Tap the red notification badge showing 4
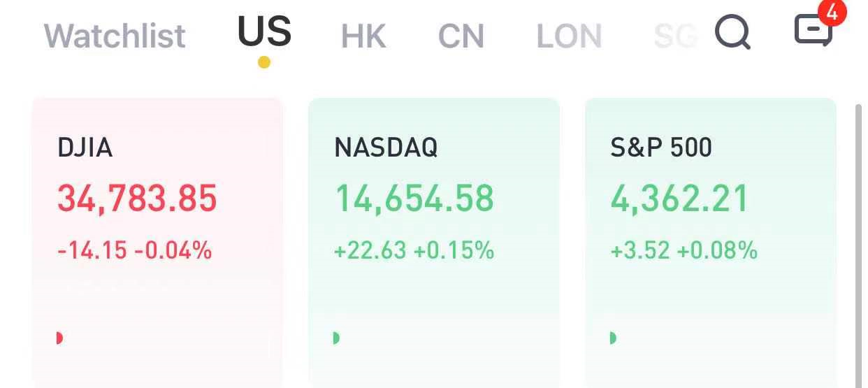 tap(832, 13)
